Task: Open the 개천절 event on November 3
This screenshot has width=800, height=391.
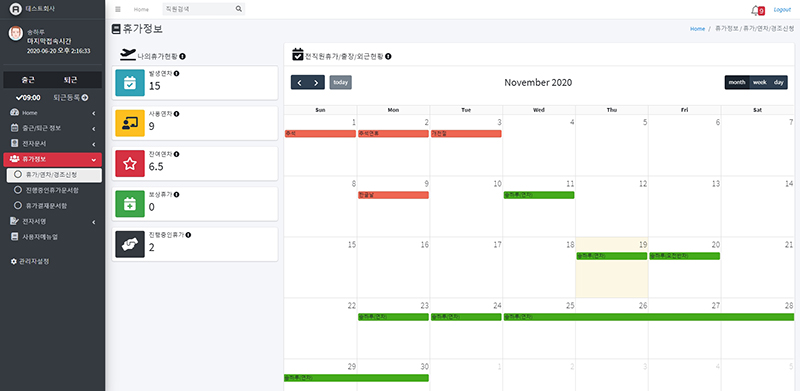Action: 466,134
